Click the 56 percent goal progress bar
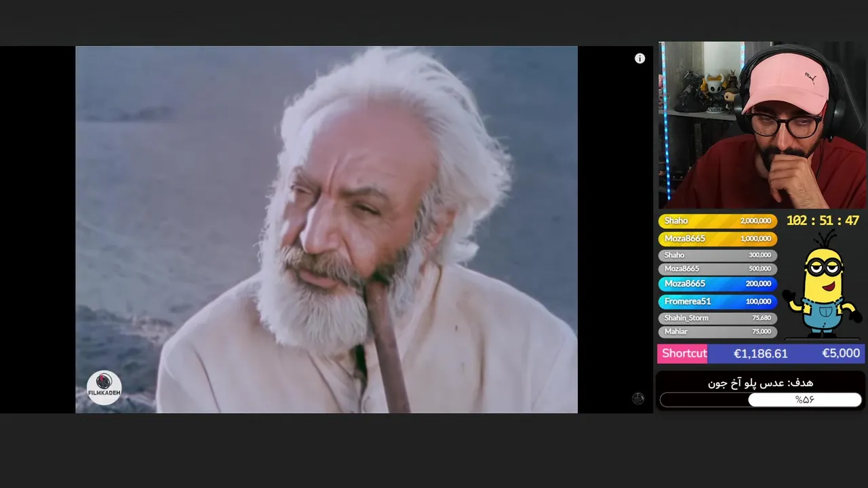 (x=761, y=400)
